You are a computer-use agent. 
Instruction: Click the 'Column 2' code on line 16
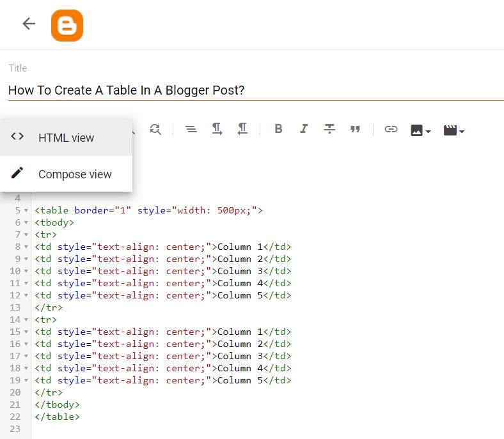(x=162, y=344)
